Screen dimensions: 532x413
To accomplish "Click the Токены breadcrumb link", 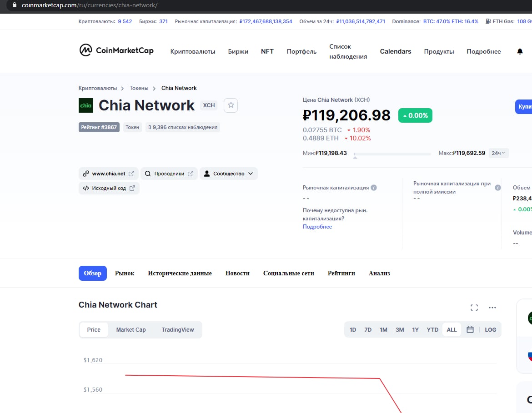I will pos(139,88).
